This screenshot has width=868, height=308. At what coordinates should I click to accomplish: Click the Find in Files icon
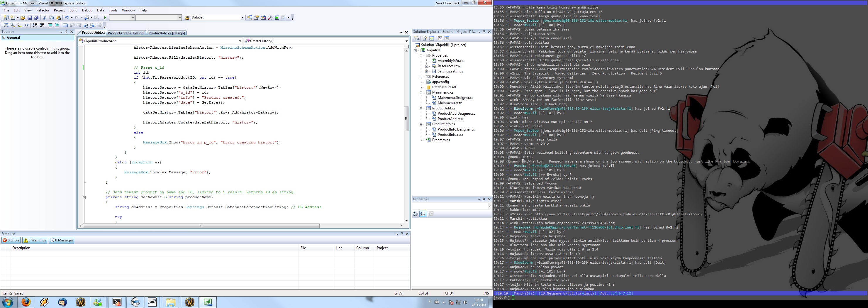click(x=187, y=18)
